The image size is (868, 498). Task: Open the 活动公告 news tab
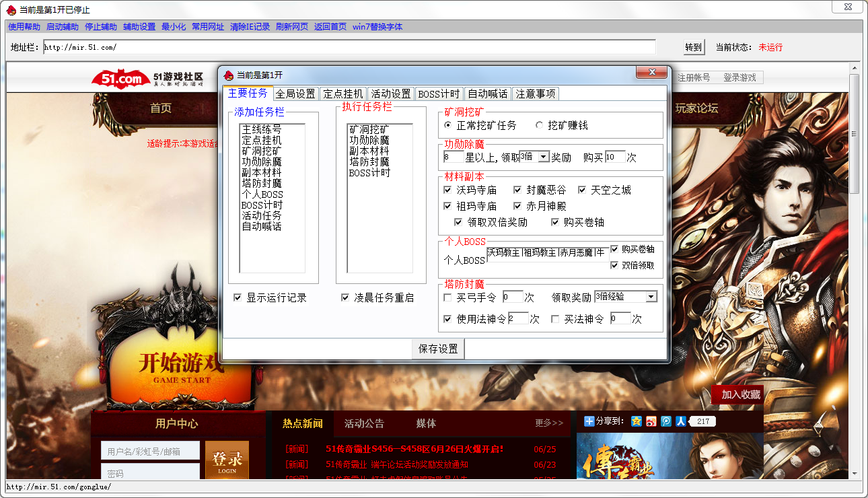[x=364, y=423]
